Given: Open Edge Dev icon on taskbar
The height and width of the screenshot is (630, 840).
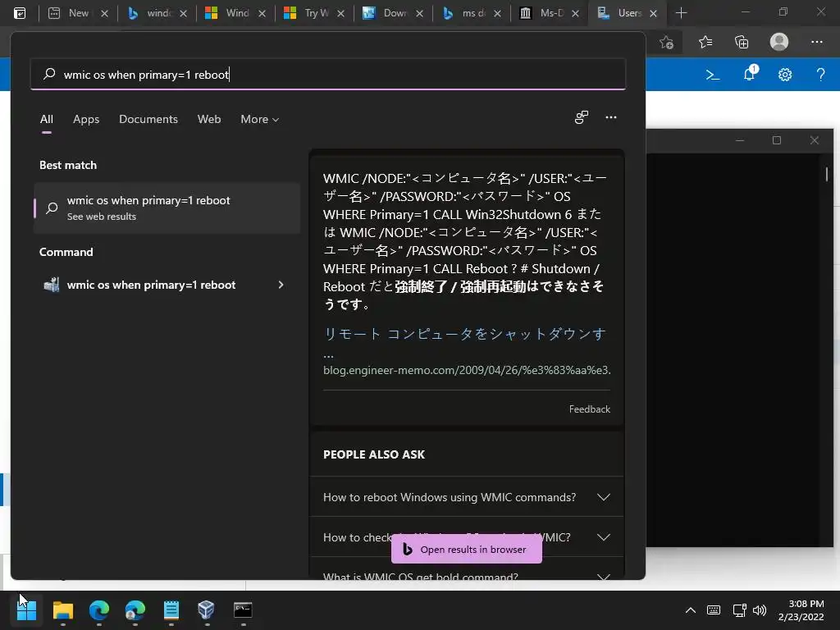Looking at the screenshot, I should (x=135, y=609).
